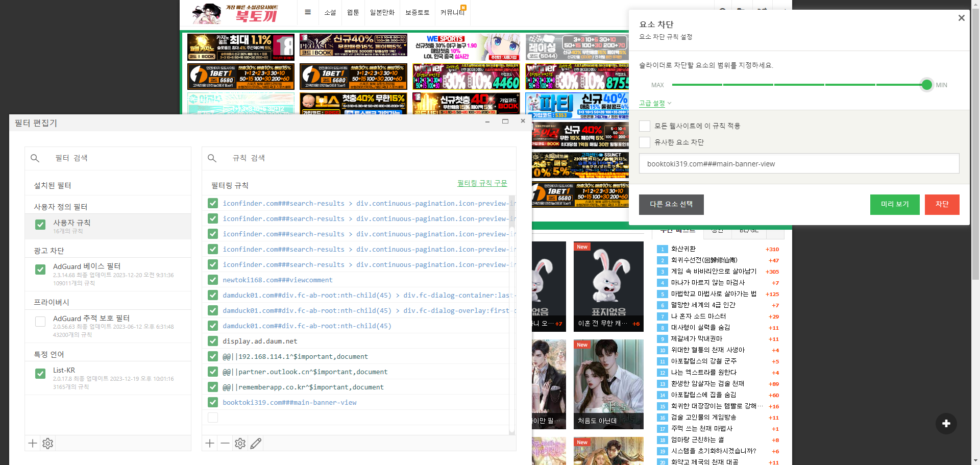Click the remove rule minus icon
Viewport: 980px width, 465px height.
(x=225, y=443)
